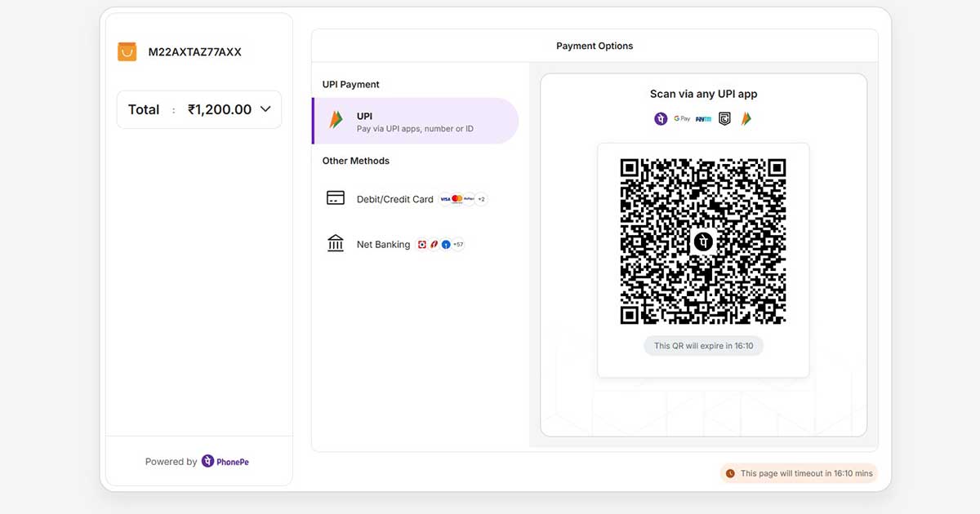Image resolution: width=980 pixels, height=514 pixels.
Task: Click the RuPay logo badge
Action: click(469, 199)
